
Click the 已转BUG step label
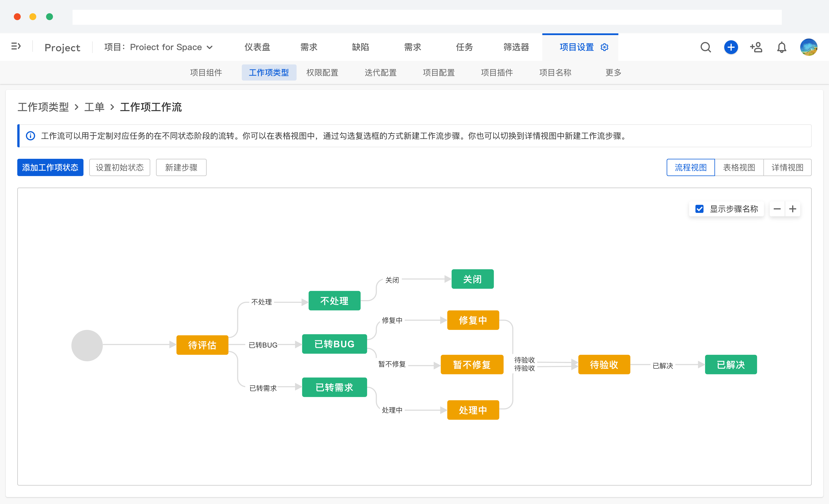pyautogui.click(x=263, y=345)
